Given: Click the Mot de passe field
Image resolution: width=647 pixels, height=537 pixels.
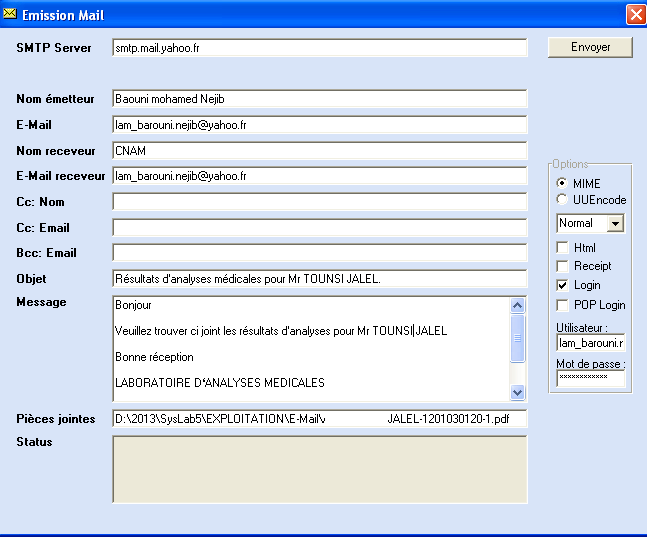Looking at the screenshot, I should tap(590, 379).
